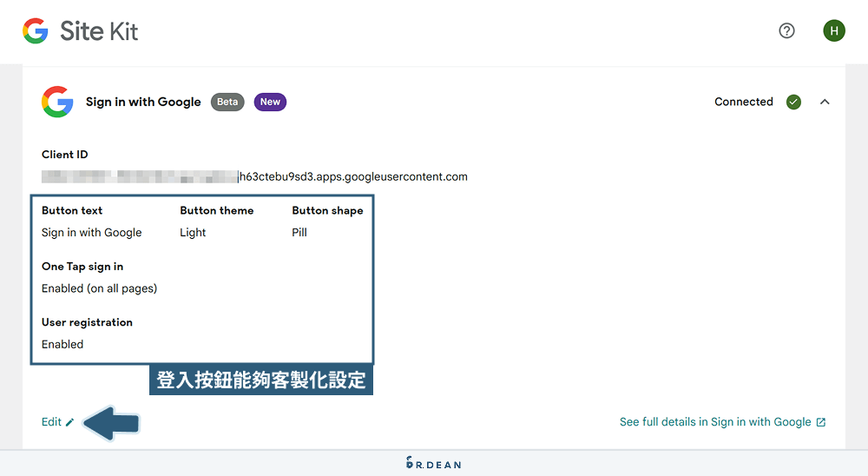This screenshot has width=868, height=476.
Task: Click the User registration label
Action: click(87, 322)
